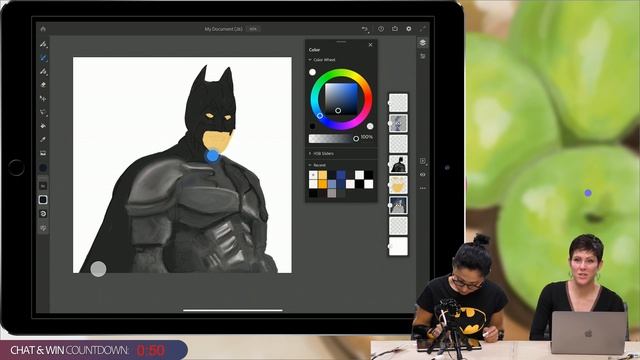Go to the Home screen icon
Screen dimensions: 640x360
pyautogui.click(x=43, y=29)
